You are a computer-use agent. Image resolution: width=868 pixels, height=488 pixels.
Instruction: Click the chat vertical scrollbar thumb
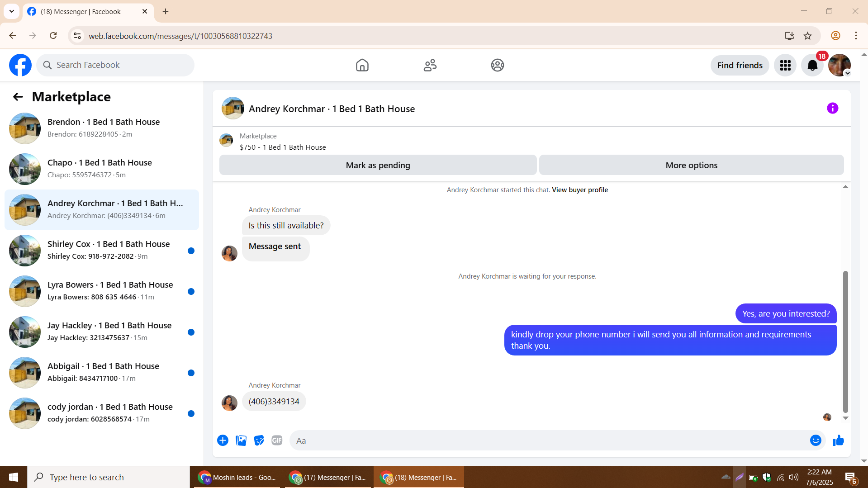845,341
